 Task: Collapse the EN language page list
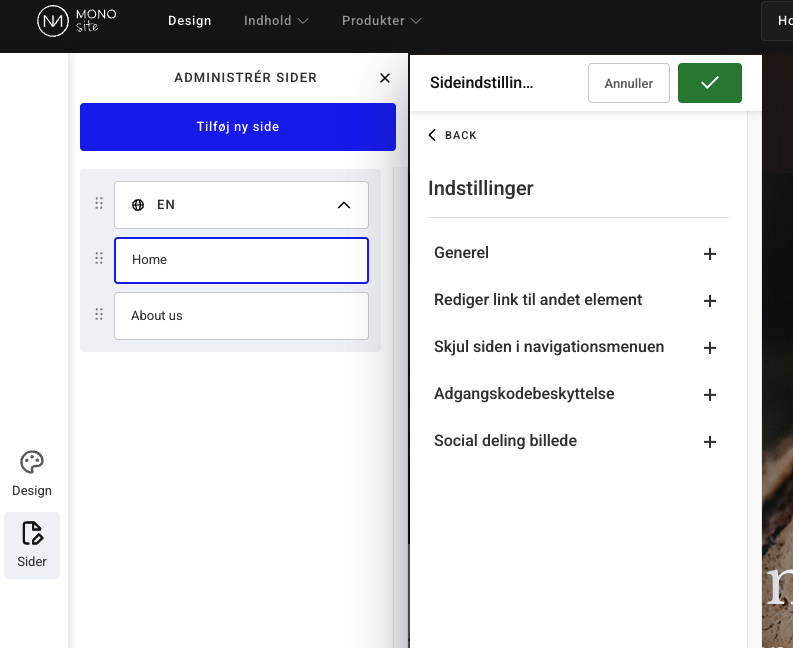tap(343, 205)
